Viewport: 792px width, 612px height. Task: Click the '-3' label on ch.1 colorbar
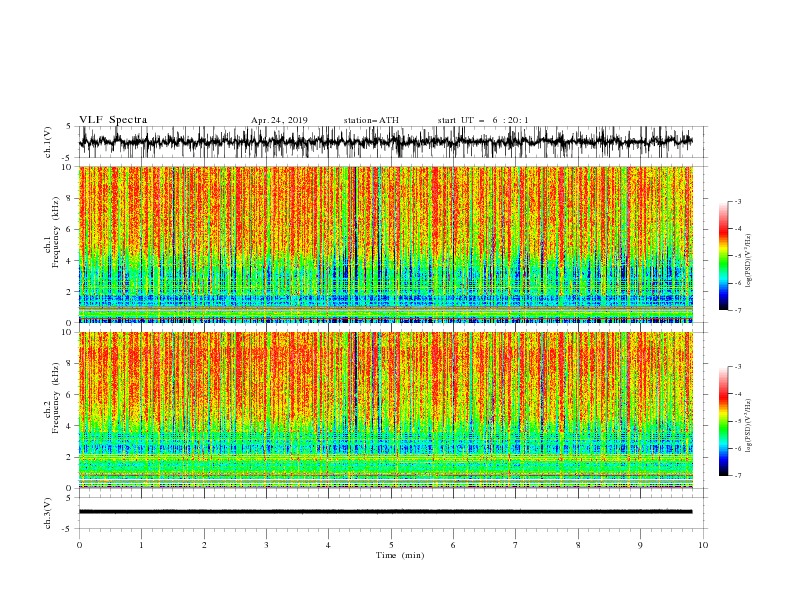(737, 201)
